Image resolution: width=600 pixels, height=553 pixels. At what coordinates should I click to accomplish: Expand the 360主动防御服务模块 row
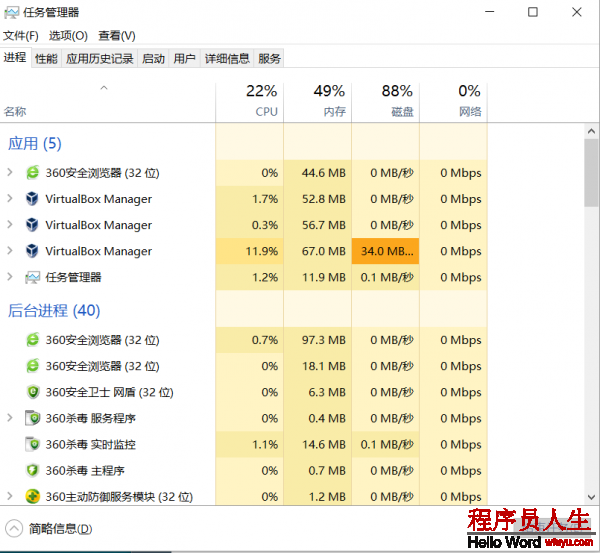coord(10,496)
